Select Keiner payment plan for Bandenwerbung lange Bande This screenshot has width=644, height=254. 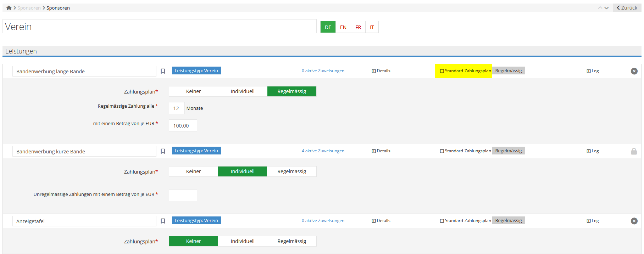(193, 91)
